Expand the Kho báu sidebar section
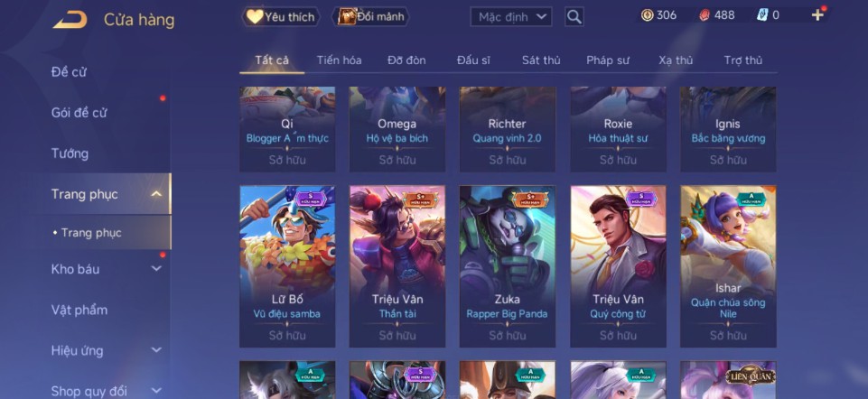 [x=156, y=269]
